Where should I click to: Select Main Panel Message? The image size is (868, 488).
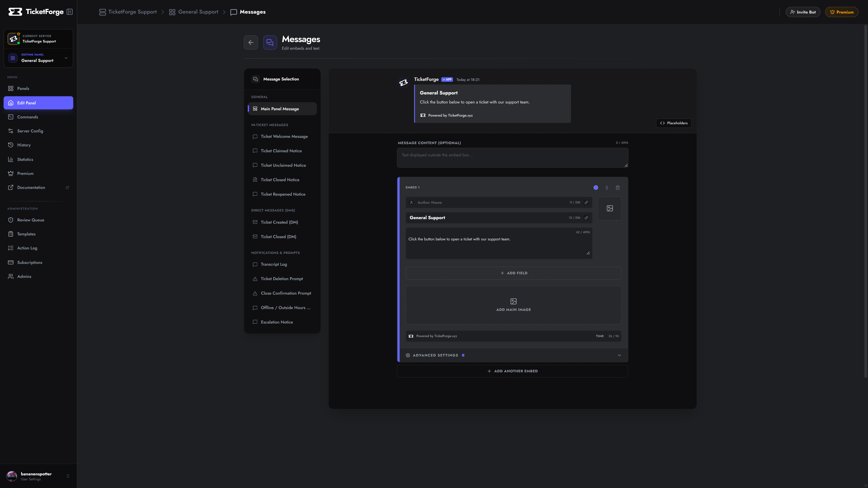(x=282, y=109)
